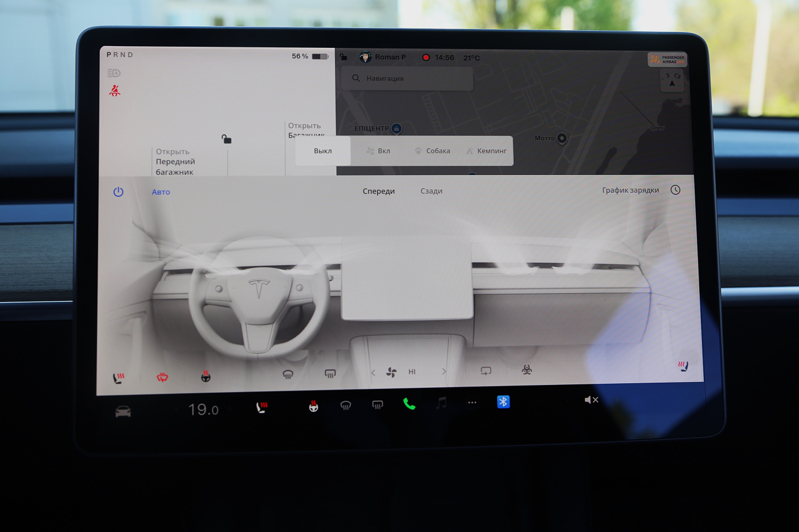Tap the Motto pin on the map

(x=562, y=139)
